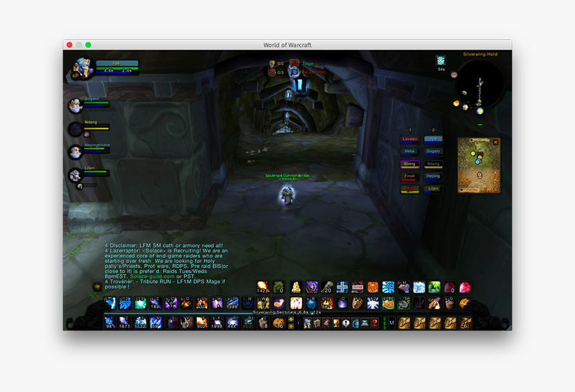
Task: Target Alliance flag carrier Tinger
Action: pyautogui.click(x=308, y=63)
